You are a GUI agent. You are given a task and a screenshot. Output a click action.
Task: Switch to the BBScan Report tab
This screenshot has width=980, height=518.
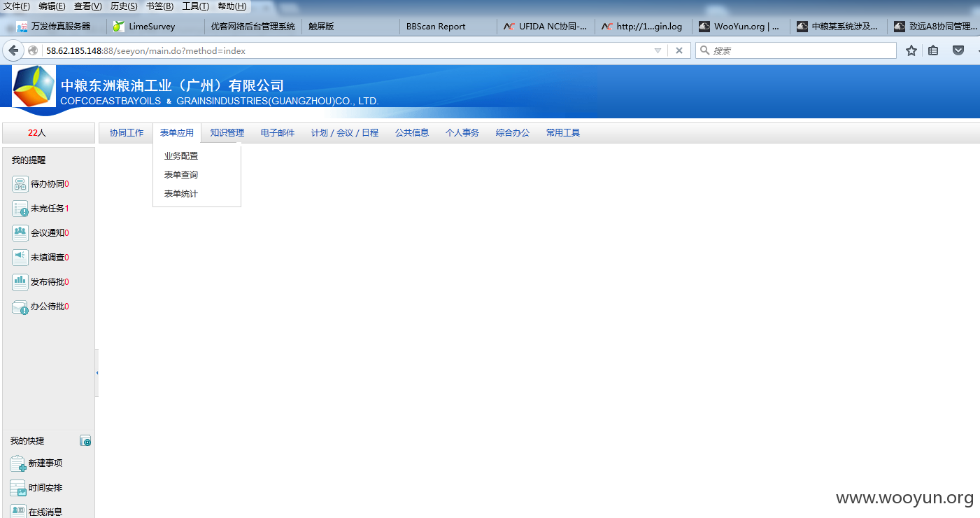pos(448,27)
